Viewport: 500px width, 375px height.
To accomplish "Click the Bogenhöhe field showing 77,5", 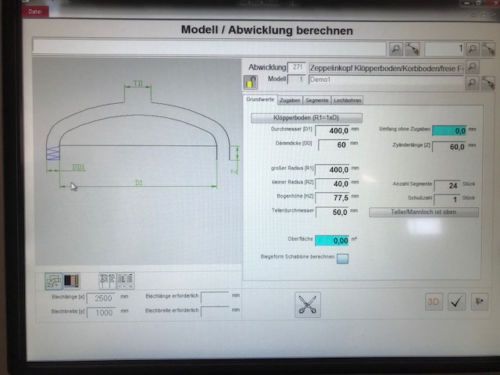I will (332, 198).
